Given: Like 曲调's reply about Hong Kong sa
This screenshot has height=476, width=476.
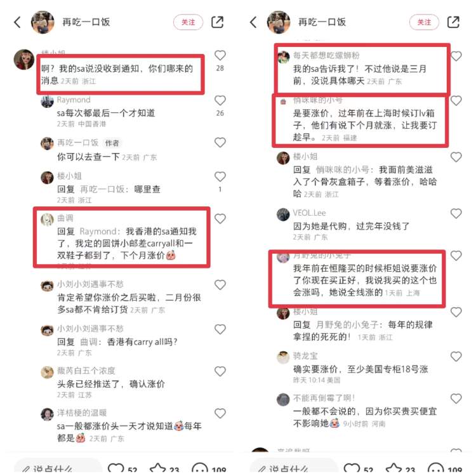Looking at the screenshot, I should (220, 218).
